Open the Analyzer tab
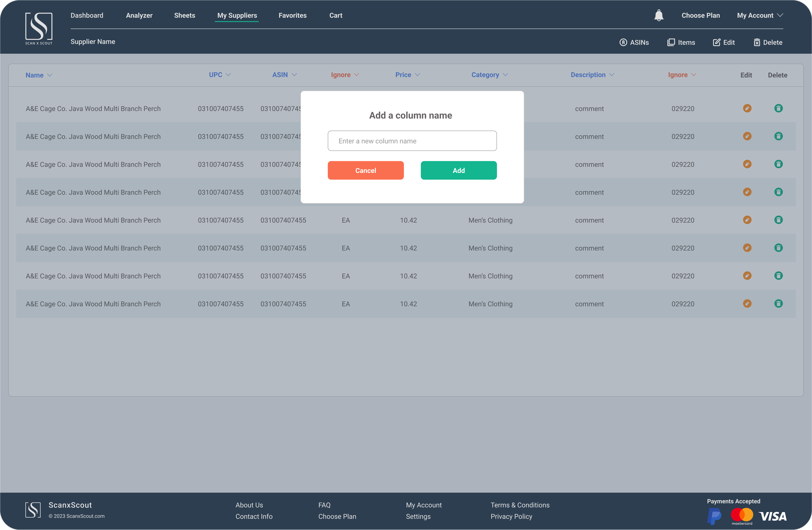This screenshot has width=812, height=530. point(139,15)
